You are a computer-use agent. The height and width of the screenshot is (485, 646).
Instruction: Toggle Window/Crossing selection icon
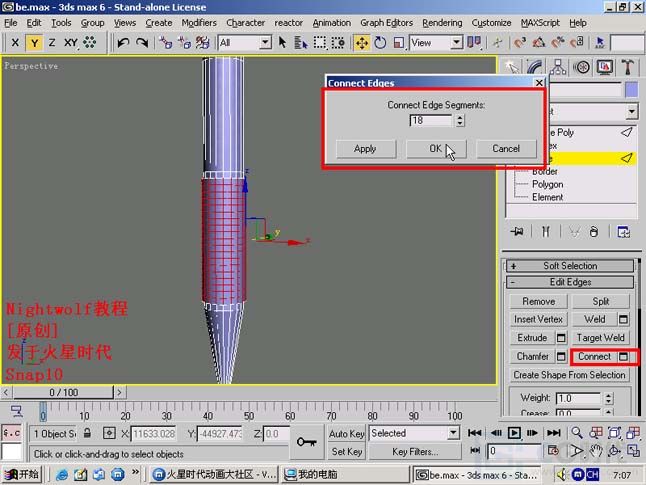[x=338, y=42]
